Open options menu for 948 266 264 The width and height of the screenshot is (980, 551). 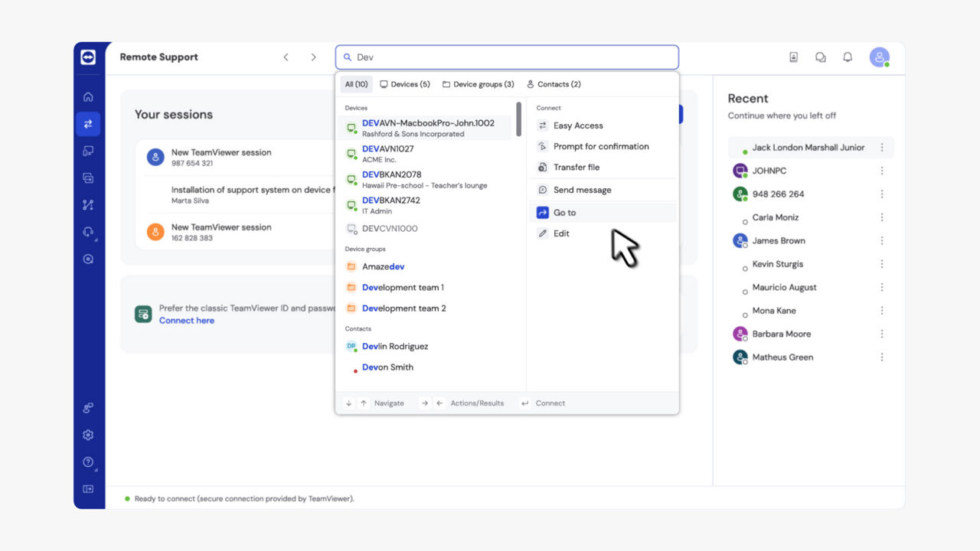pos(882,194)
